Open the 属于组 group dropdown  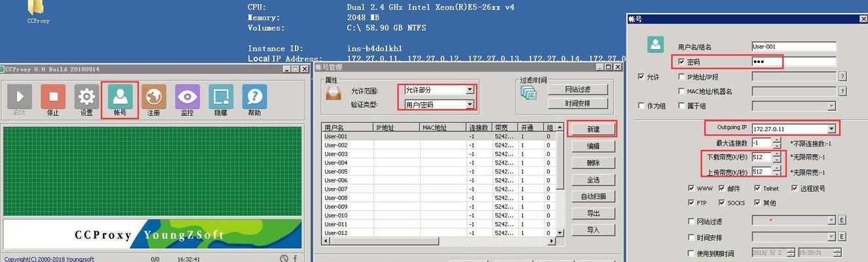coord(832,106)
